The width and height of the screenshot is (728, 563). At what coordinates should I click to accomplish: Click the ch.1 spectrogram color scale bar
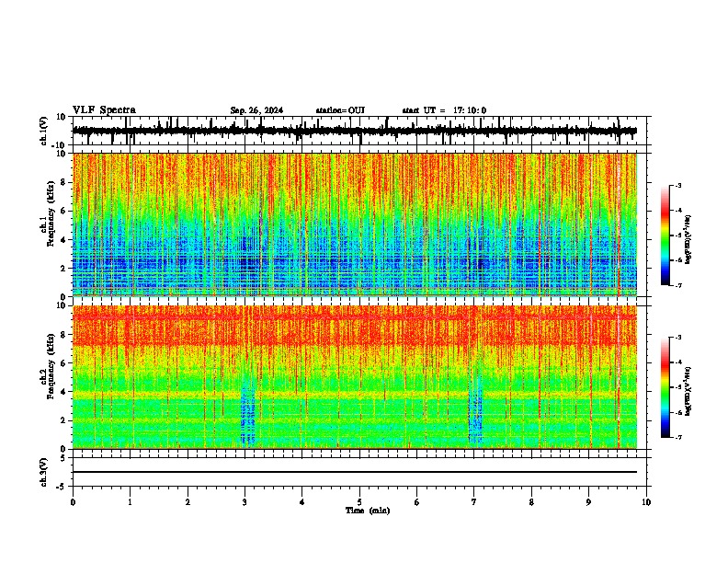point(665,236)
